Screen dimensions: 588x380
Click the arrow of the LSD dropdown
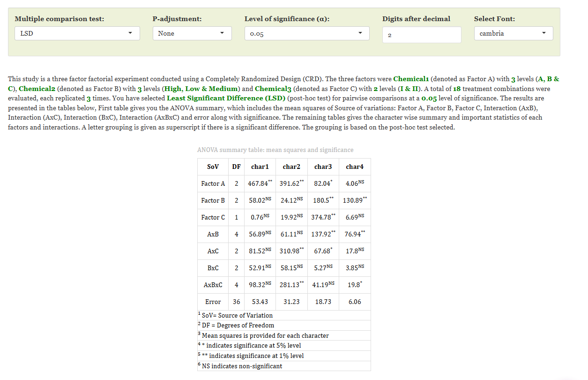[131, 33]
